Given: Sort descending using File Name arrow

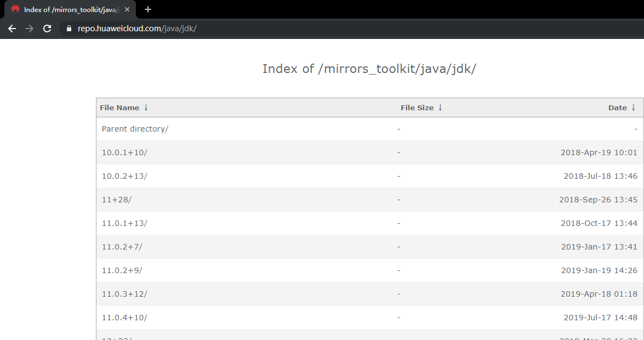Looking at the screenshot, I should point(146,107).
